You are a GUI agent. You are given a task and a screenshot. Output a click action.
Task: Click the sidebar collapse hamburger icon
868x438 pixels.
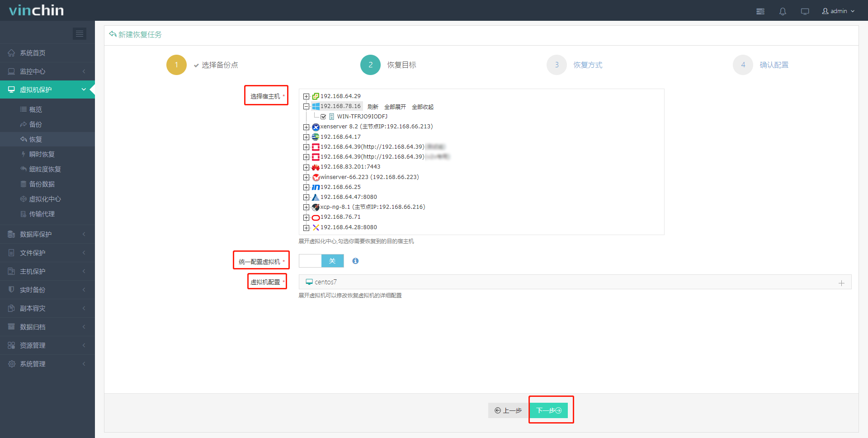(x=80, y=33)
